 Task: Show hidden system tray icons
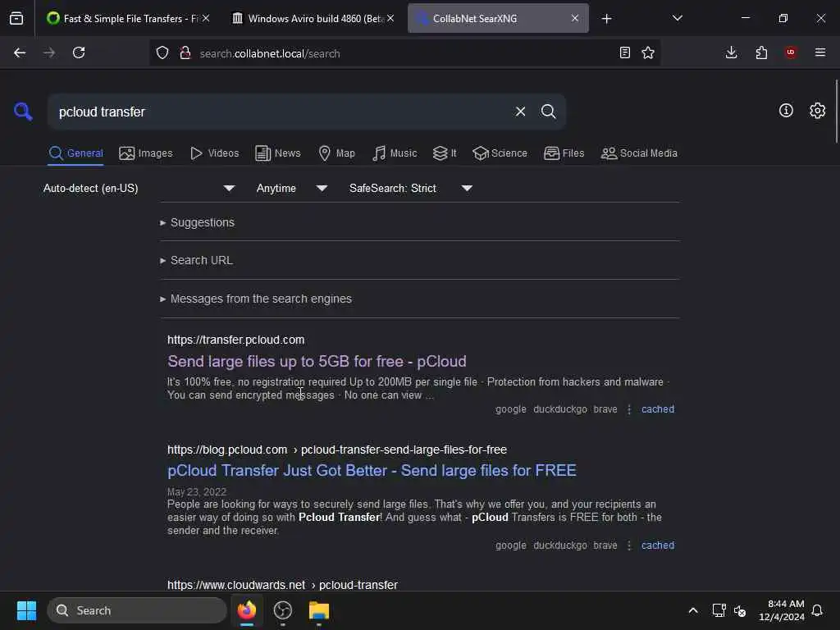692,610
